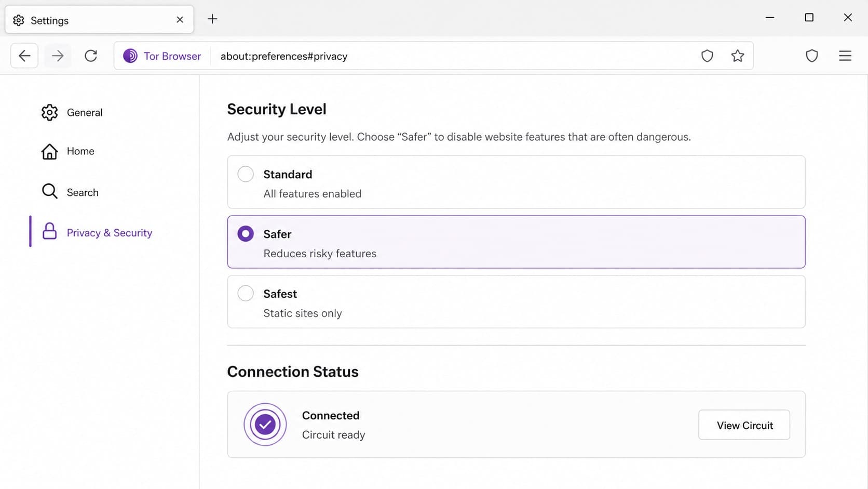
Task: Click the 'All features enabled' description
Action: point(312,194)
